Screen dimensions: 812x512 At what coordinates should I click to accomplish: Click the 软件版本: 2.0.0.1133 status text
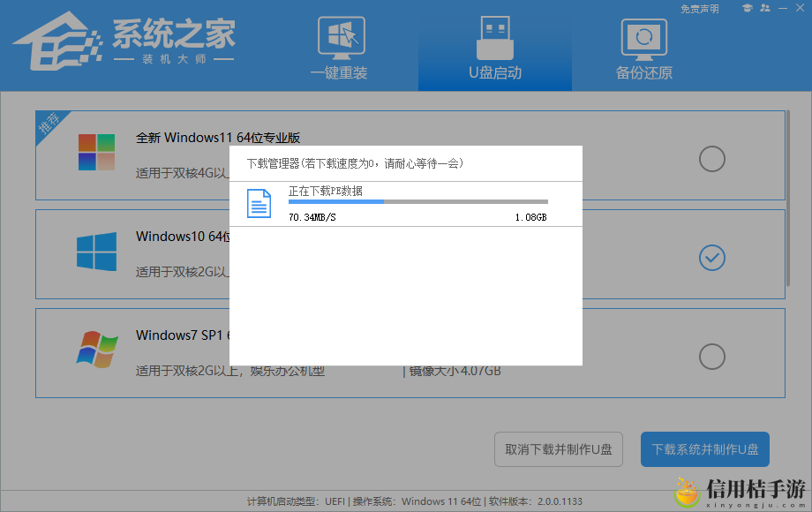click(536, 501)
